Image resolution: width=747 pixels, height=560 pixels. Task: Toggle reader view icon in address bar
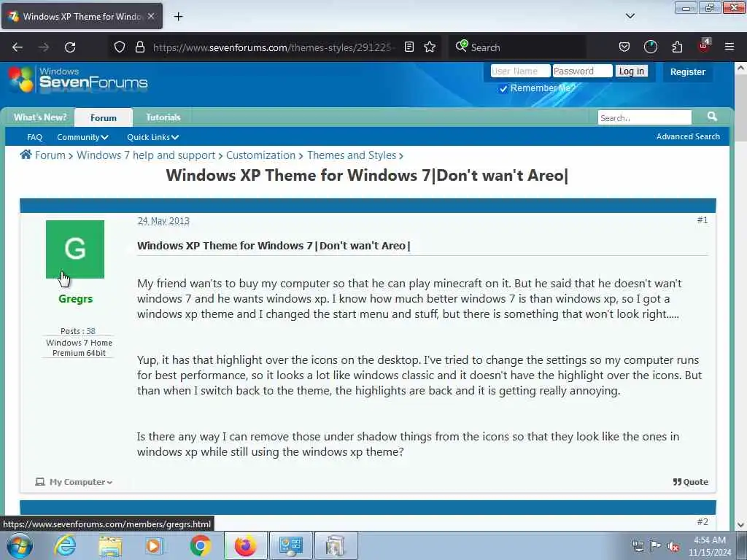(409, 47)
